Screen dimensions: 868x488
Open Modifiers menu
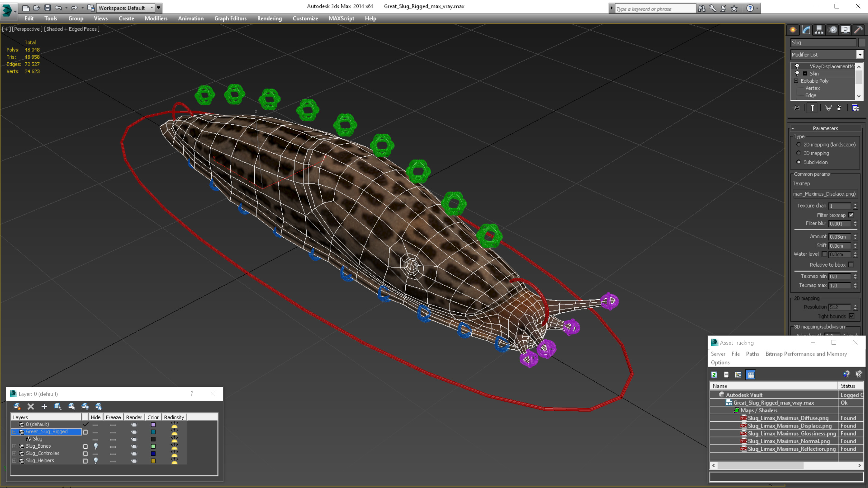click(156, 18)
